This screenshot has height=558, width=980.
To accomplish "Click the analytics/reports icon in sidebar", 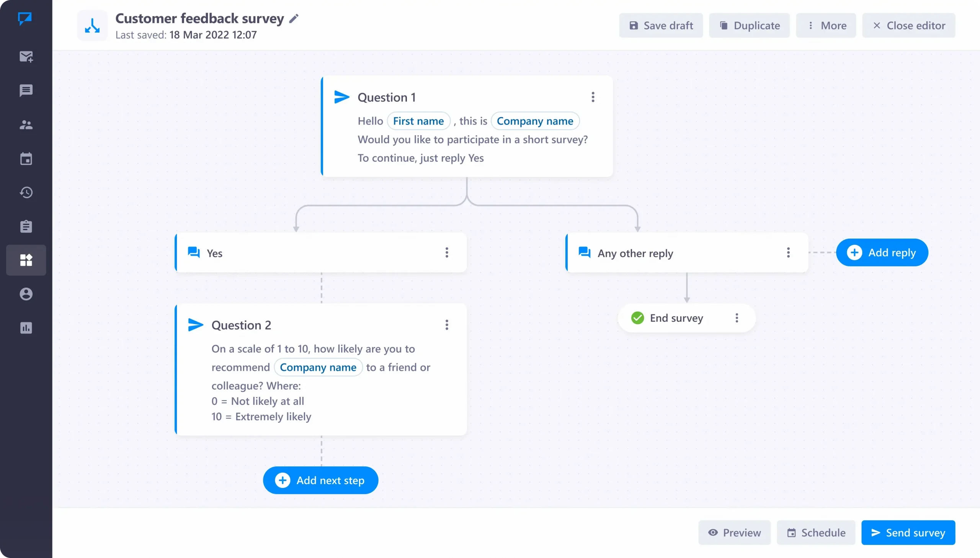I will 26,328.
